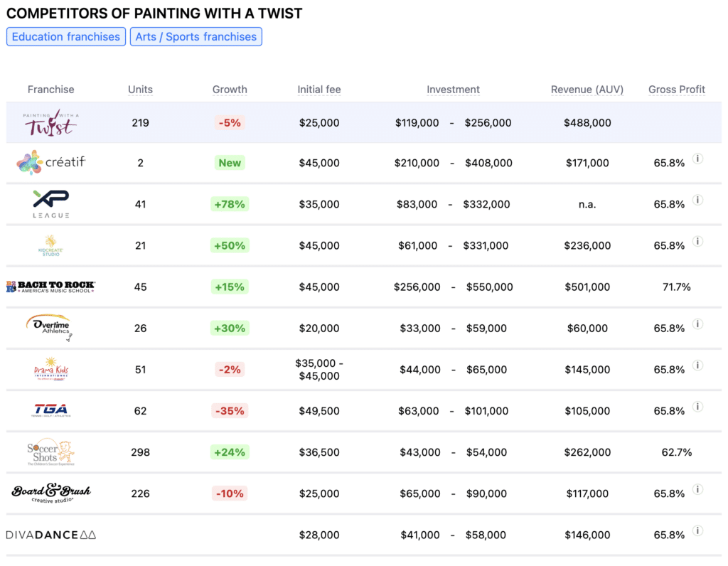Image resolution: width=728 pixels, height=566 pixels.
Task: Click the New growth badge for créatif
Action: [230, 163]
